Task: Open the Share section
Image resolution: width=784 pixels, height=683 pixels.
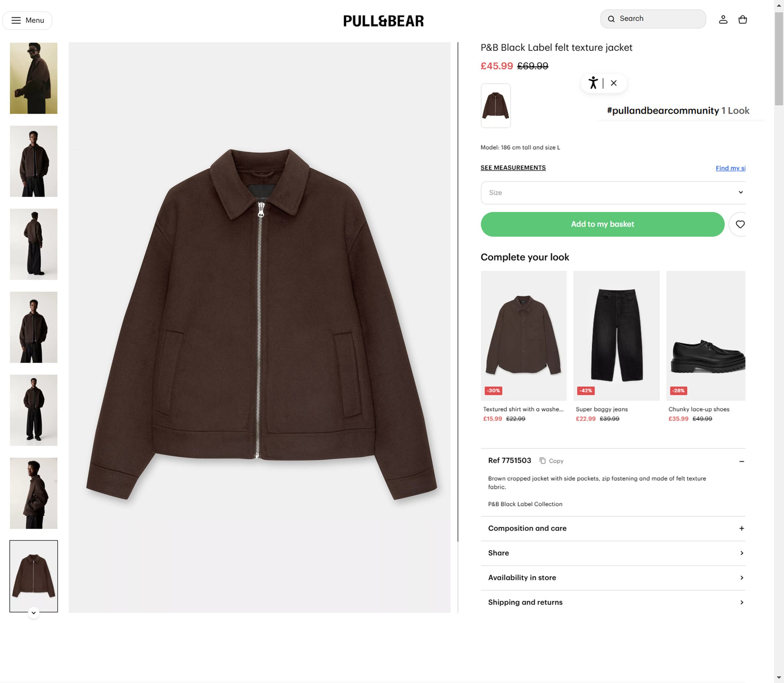Action: coord(612,553)
